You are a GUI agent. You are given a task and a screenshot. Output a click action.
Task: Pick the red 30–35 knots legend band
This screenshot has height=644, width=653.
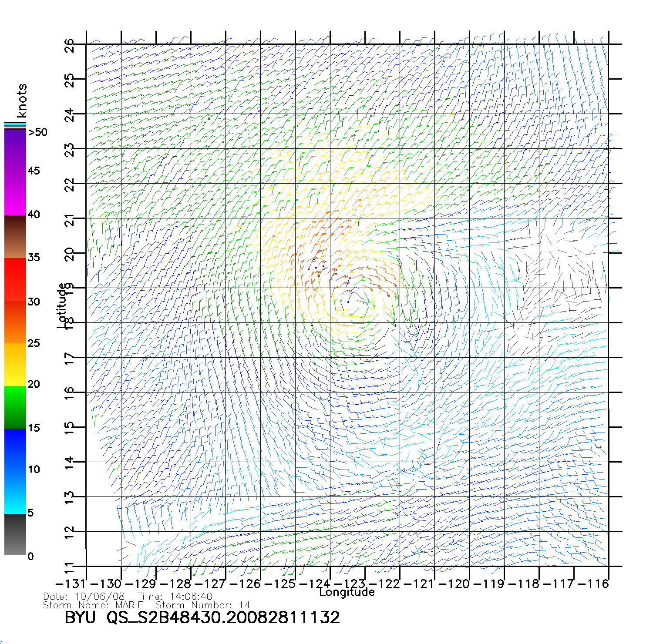tap(15, 279)
